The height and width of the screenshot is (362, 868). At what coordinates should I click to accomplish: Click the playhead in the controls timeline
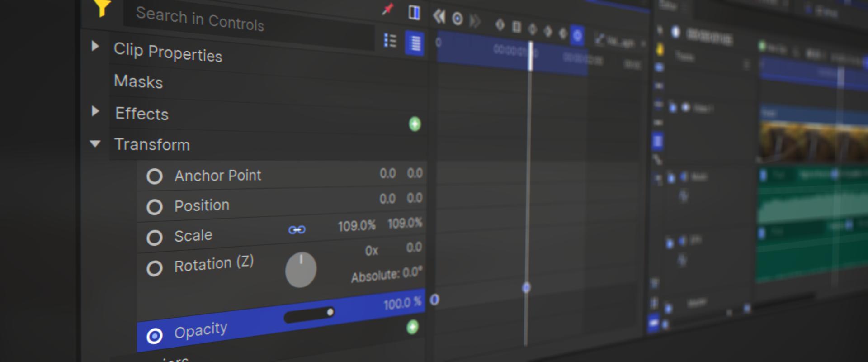click(x=531, y=56)
